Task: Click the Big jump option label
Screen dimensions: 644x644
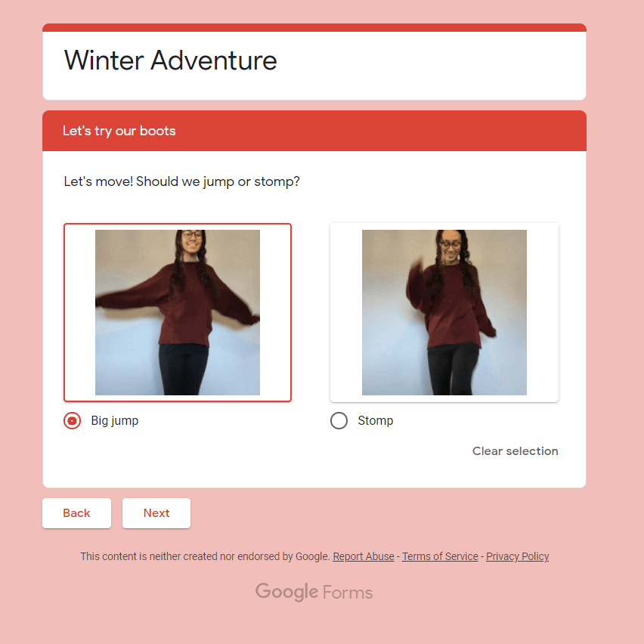Action: pyautogui.click(x=115, y=421)
